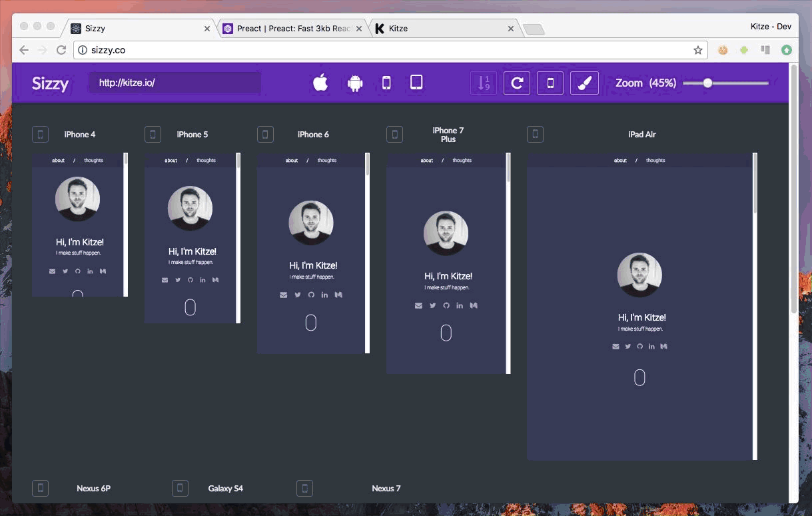Click Twitter icon in iPhone 7 Plus preview
This screenshot has height=516, width=812.
point(432,305)
